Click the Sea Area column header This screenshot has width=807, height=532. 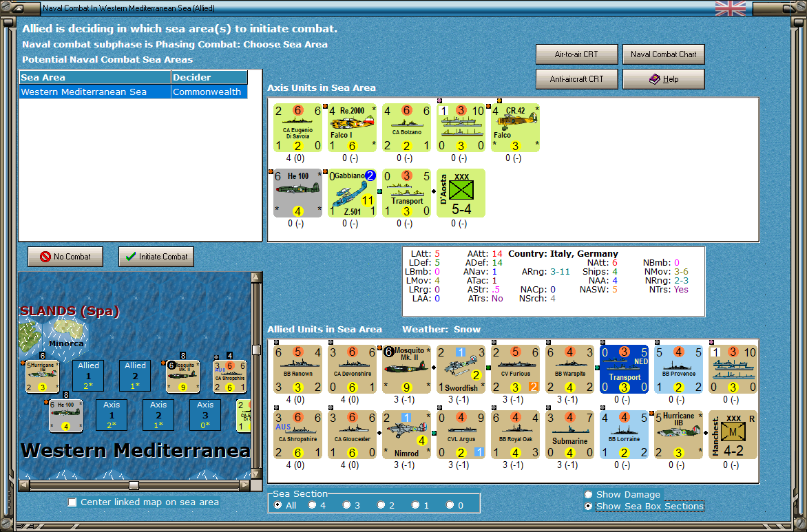coord(95,77)
